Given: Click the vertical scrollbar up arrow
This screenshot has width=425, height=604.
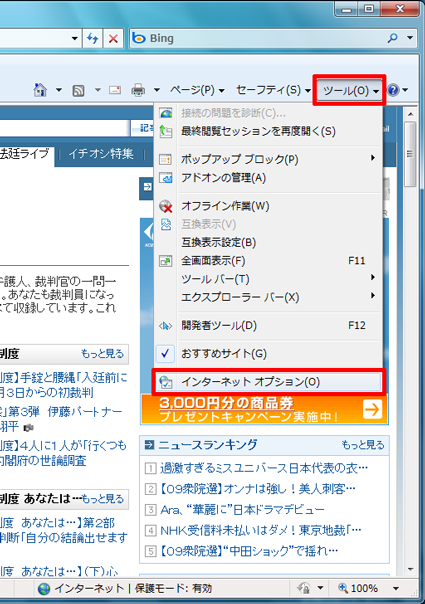Looking at the screenshot, I should [410, 114].
